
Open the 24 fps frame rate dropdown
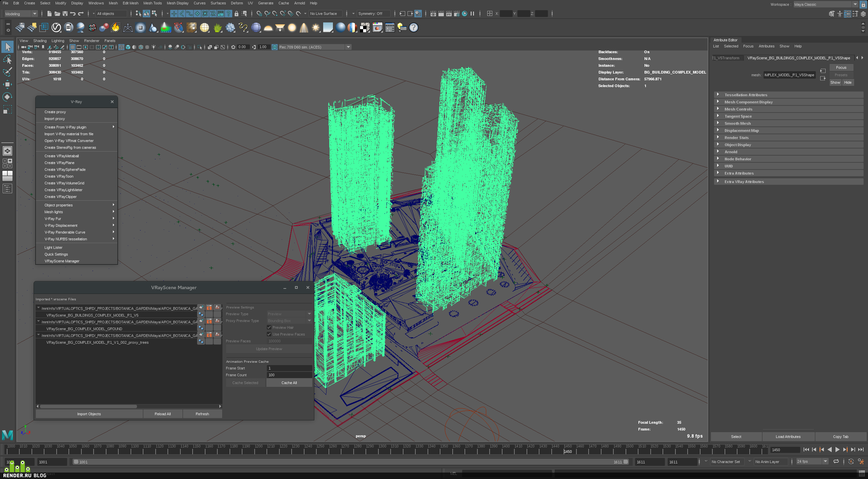pyautogui.click(x=812, y=461)
